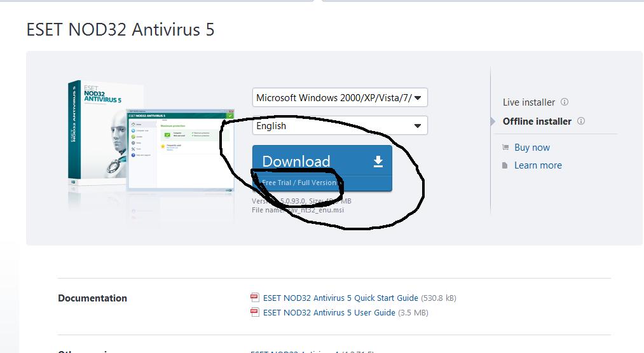Open the ESET NOD32 Antivirus 5 User Guide link
Screen dimensions: 644x353
(x=329, y=312)
